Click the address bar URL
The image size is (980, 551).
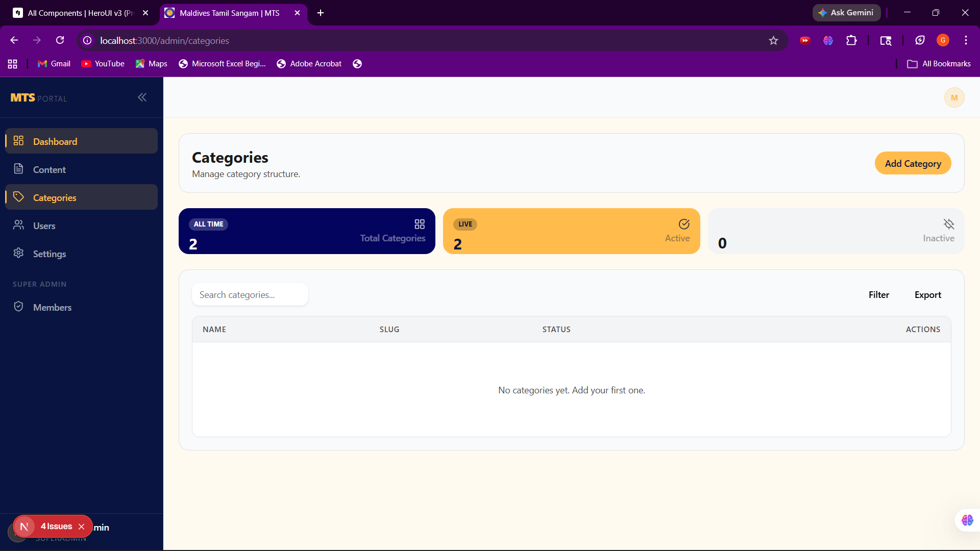[x=164, y=41]
